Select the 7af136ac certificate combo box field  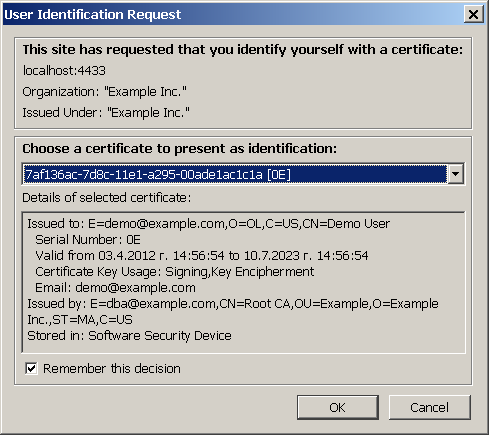point(243,174)
